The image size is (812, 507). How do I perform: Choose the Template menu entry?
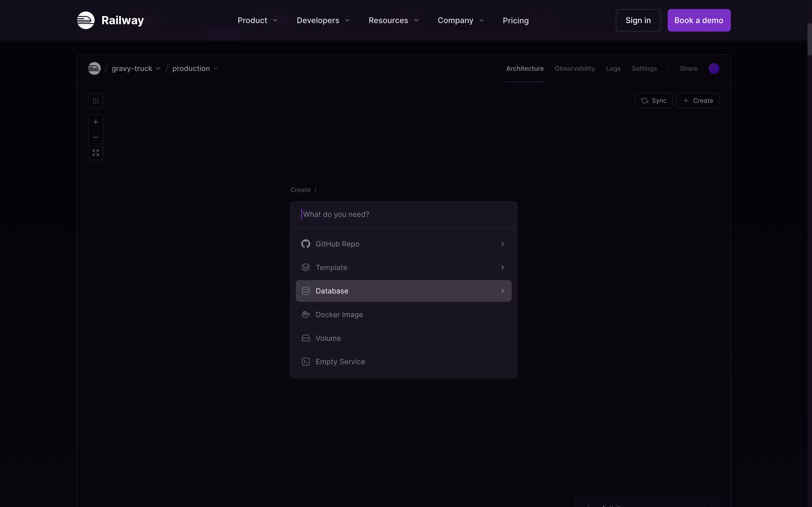tap(403, 268)
